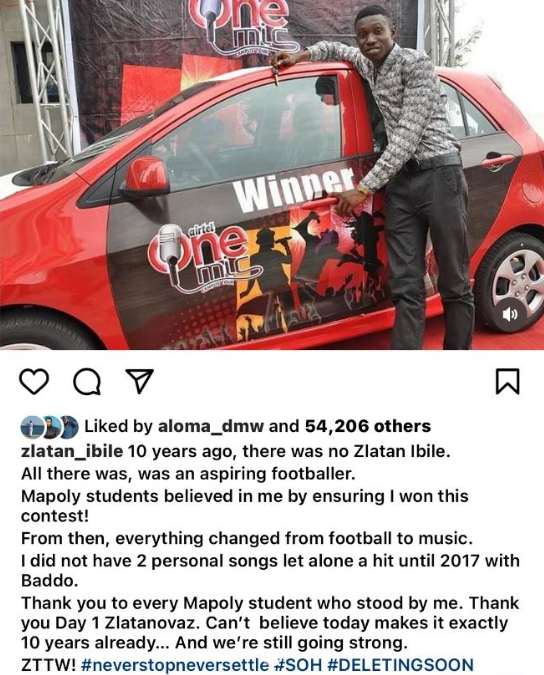This screenshot has height=675, width=544.
Task: Share post via paper plane icon
Action: coord(139,381)
